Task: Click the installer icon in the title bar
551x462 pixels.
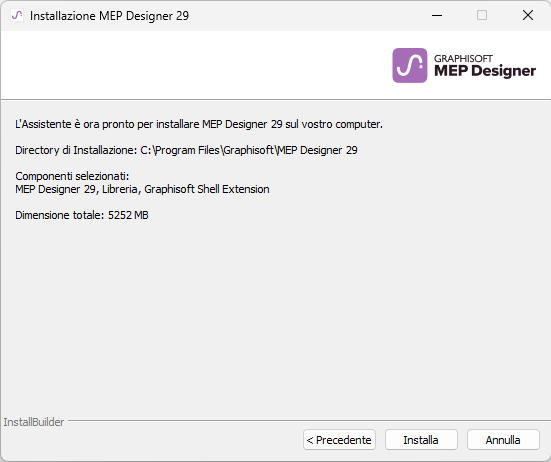Action: pyautogui.click(x=17, y=15)
